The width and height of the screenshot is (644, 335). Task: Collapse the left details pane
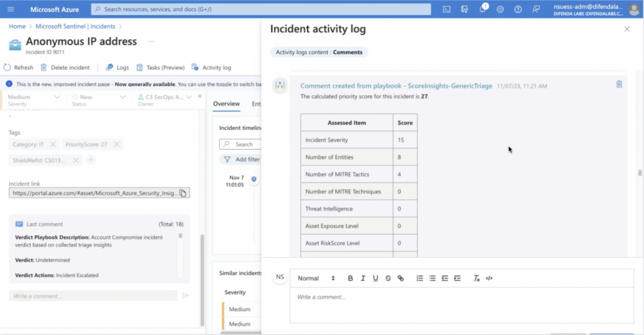[200, 96]
